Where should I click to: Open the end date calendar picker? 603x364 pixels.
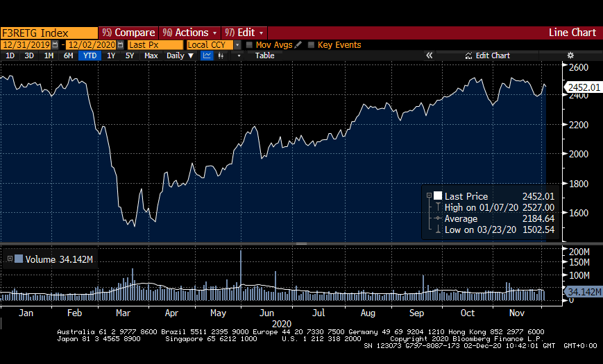pyautogui.click(x=120, y=45)
